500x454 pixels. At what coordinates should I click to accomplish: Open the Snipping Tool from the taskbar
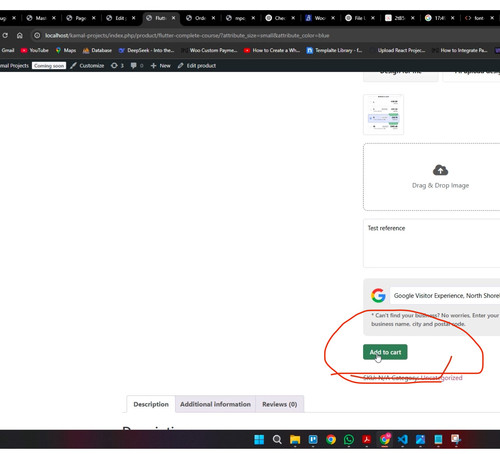[x=456, y=439]
